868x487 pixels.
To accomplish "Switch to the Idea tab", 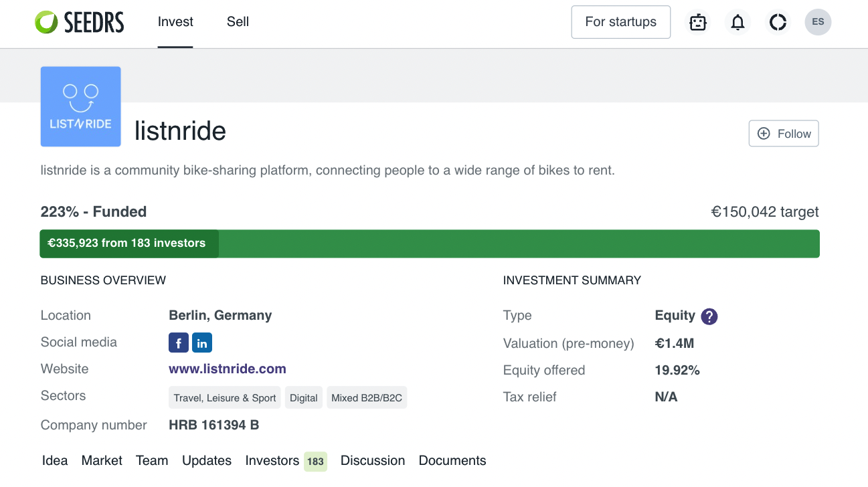I will (x=55, y=461).
